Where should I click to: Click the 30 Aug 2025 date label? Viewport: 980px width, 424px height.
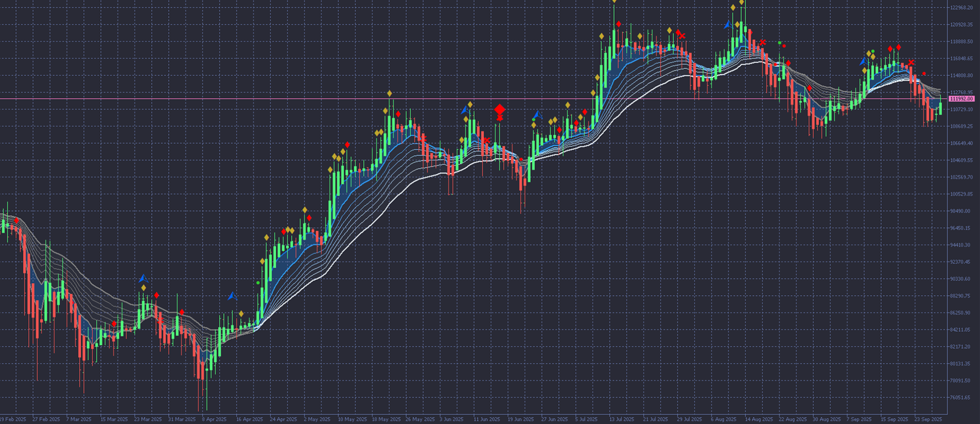[827, 419]
